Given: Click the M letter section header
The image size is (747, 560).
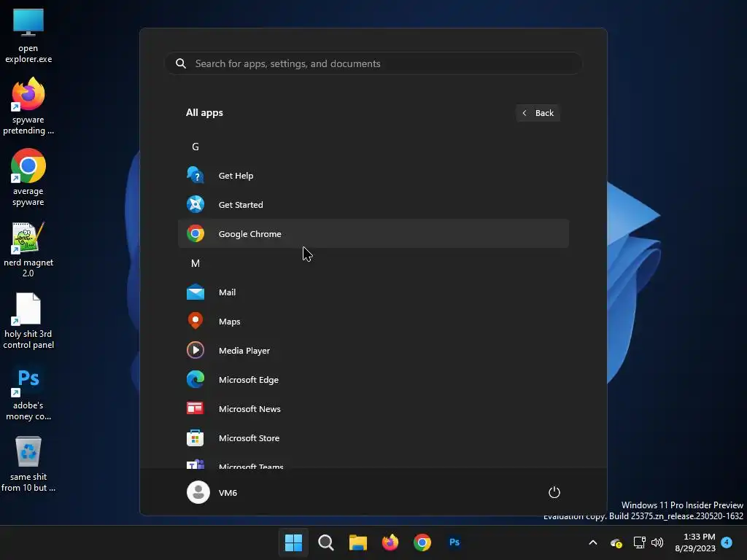Looking at the screenshot, I should tap(196, 263).
